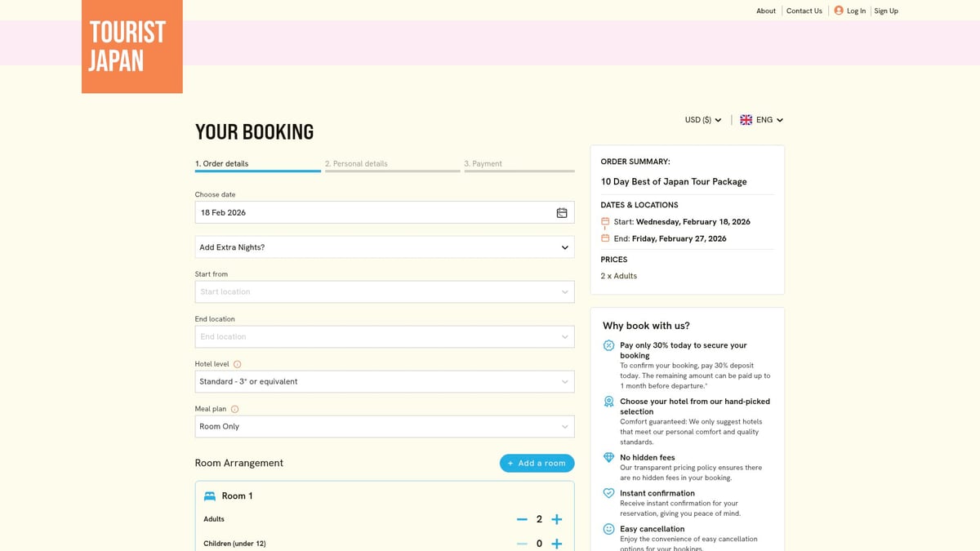Click the Meal plan info icon
Image resolution: width=980 pixels, height=551 pixels.
[x=234, y=409]
